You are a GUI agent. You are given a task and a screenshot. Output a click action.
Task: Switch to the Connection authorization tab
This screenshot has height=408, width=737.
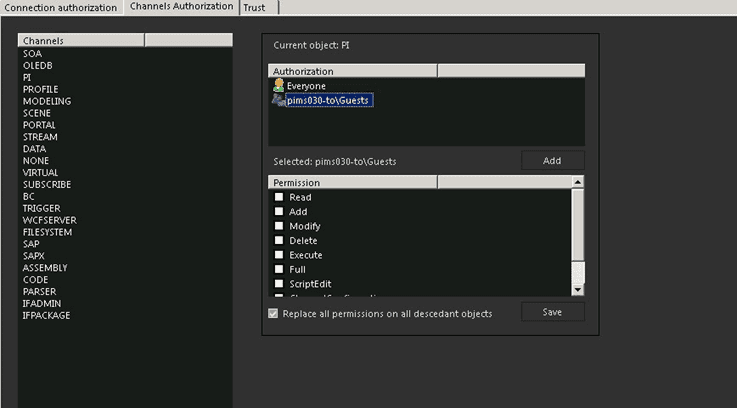[61, 8]
